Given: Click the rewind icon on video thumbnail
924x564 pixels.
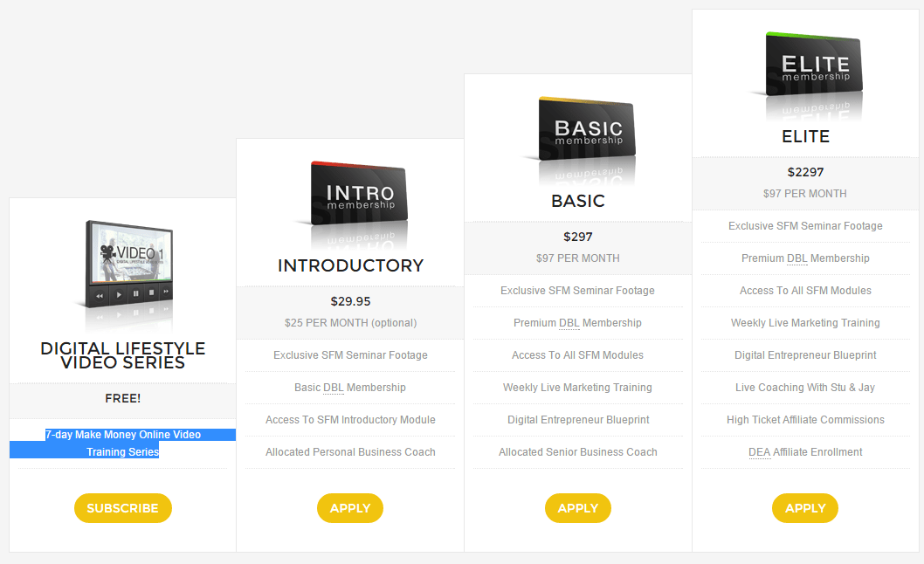Looking at the screenshot, I should 100,296.
